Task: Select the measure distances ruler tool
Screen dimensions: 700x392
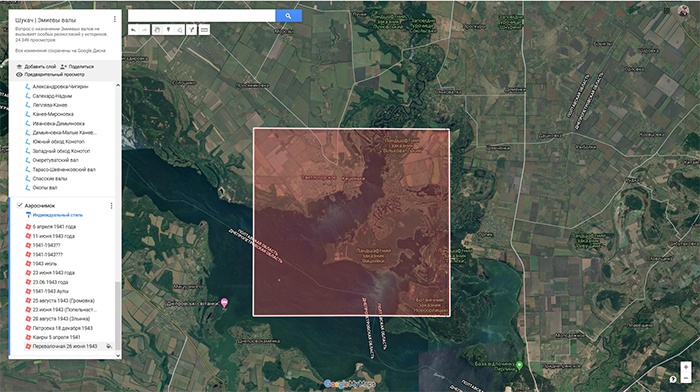Action: pyautogui.click(x=204, y=30)
